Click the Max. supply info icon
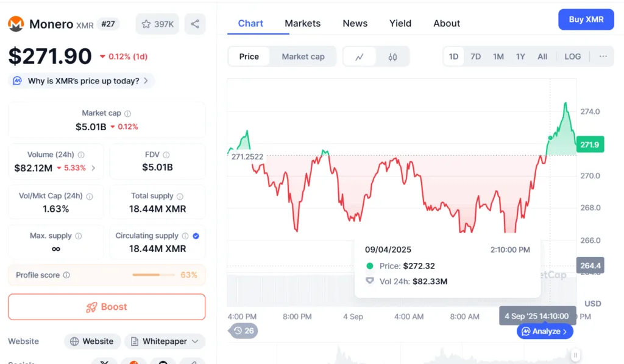Screen dimensions: 624x364 pos(78,236)
